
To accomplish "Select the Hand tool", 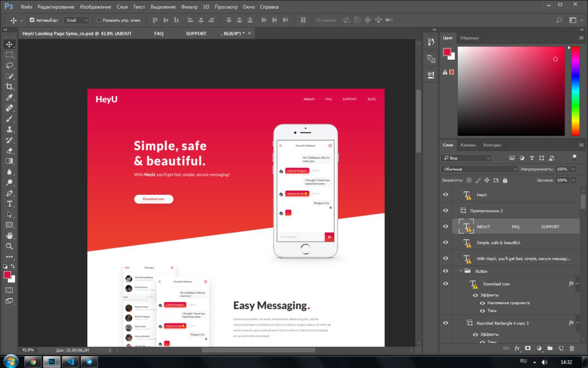I will click(9, 236).
